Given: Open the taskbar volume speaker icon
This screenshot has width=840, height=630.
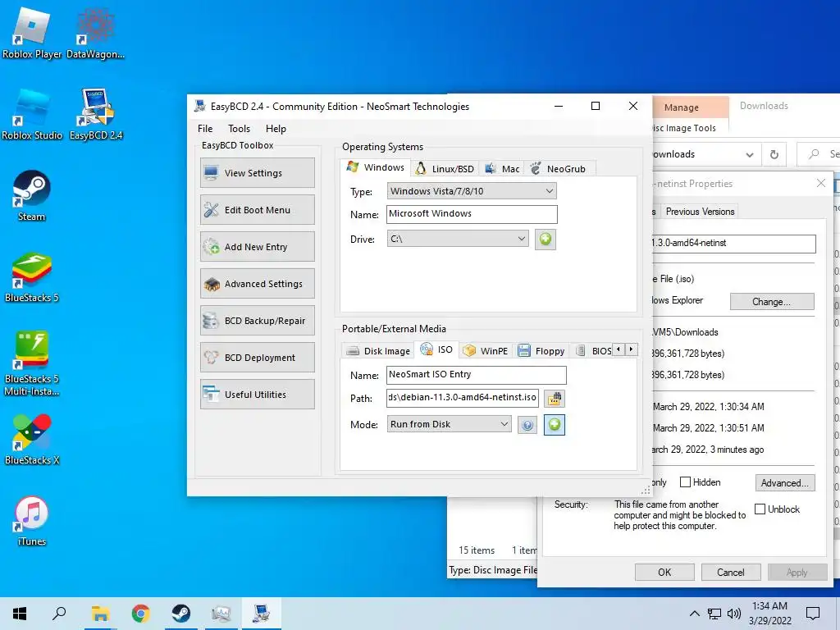Looking at the screenshot, I should [734, 614].
